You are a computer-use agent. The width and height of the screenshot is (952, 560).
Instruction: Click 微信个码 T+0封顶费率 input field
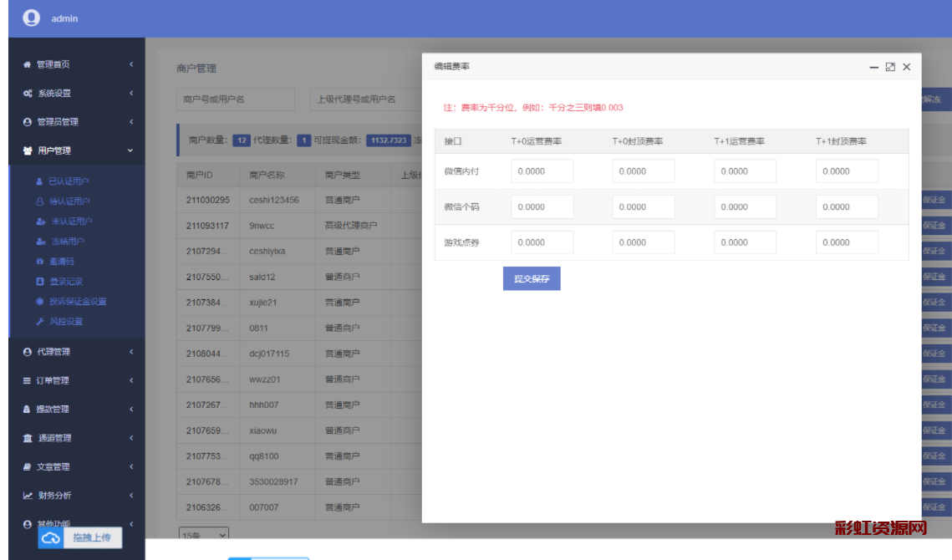[644, 207]
